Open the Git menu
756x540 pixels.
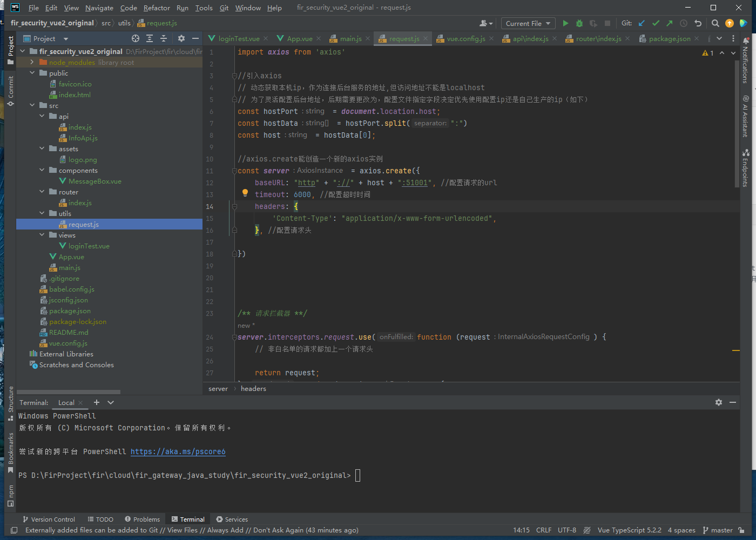[x=224, y=8]
